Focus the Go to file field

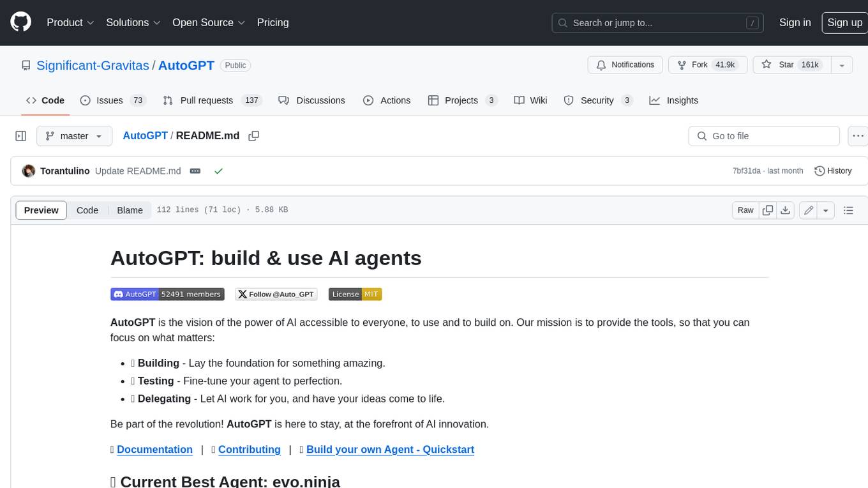point(764,136)
